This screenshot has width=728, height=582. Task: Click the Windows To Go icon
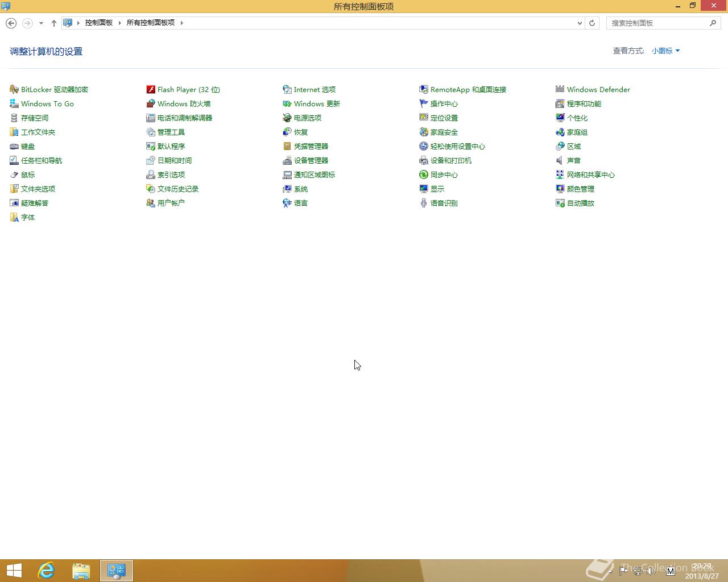[x=14, y=103]
